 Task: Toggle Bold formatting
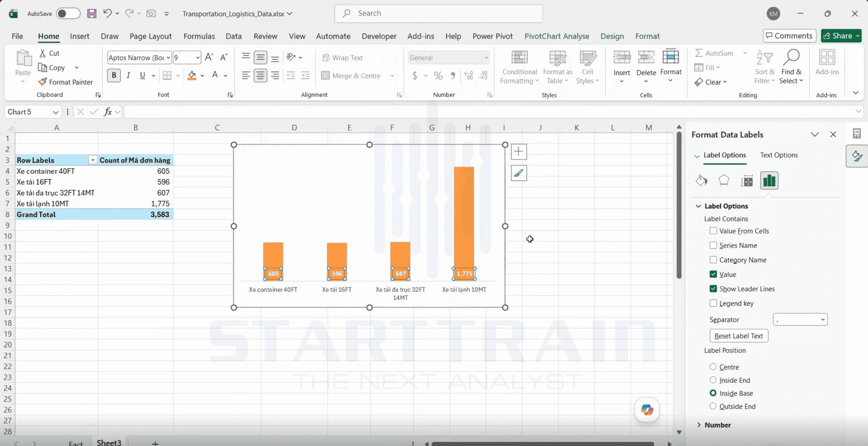click(114, 76)
